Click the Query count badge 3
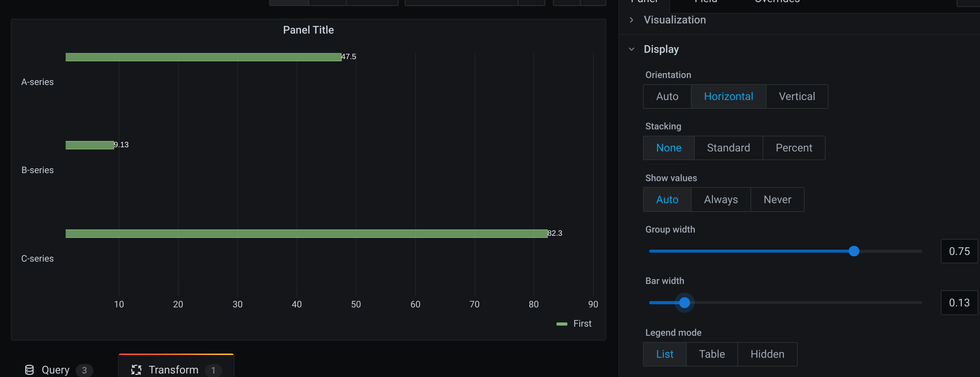Screen dimensions: 980x377 [x=84, y=370]
